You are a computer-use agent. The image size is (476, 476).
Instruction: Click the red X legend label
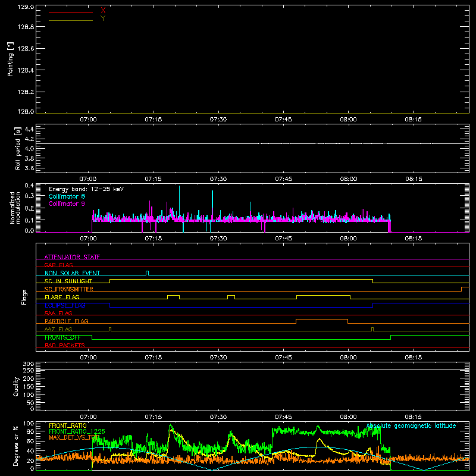click(x=103, y=11)
